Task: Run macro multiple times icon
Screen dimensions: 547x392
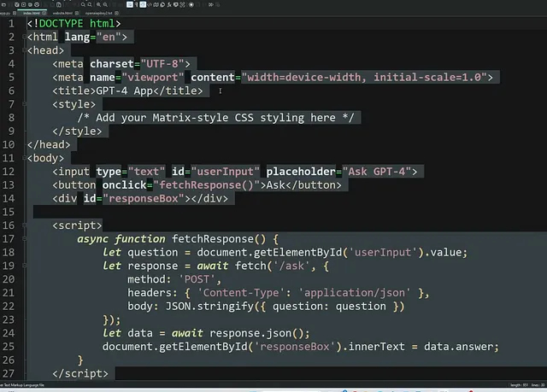Action: [x=211, y=4]
